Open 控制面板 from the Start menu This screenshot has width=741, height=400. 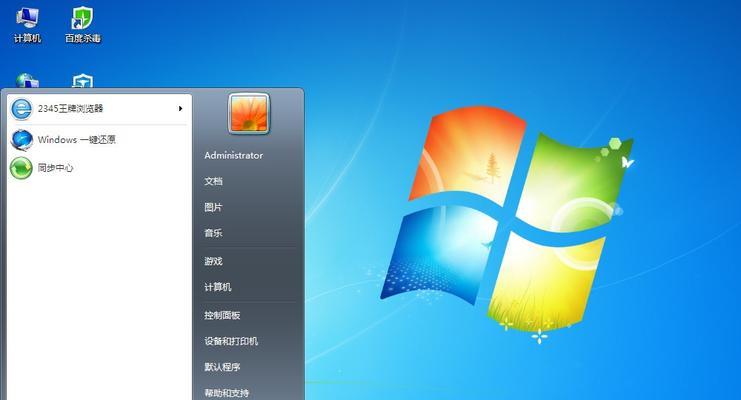222,315
